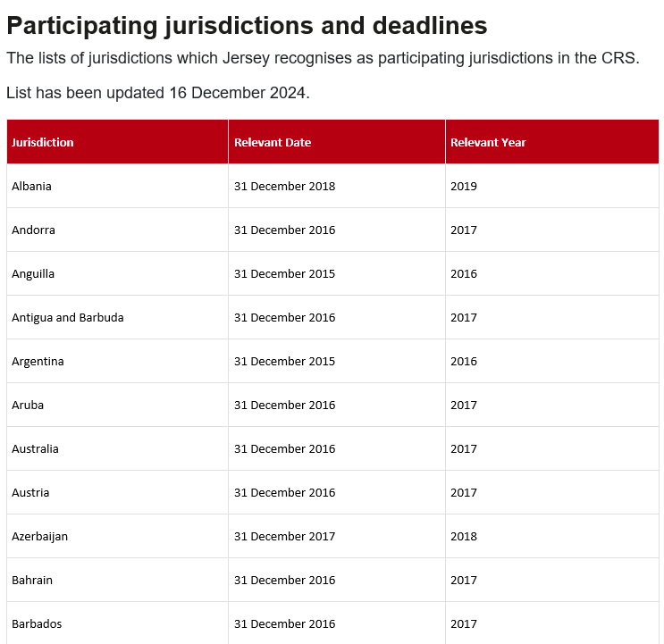Select the Argentina table cell
The height and width of the screenshot is (644, 664).
(117, 362)
